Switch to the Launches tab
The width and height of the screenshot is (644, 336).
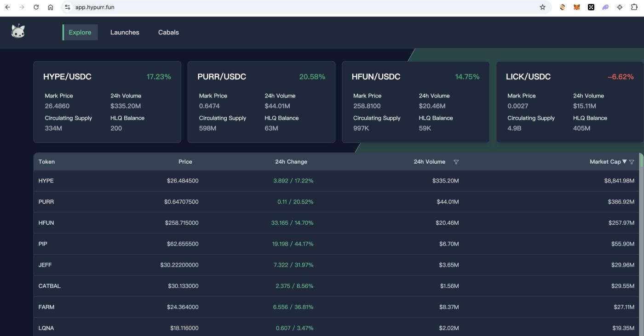[x=125, y=32]
